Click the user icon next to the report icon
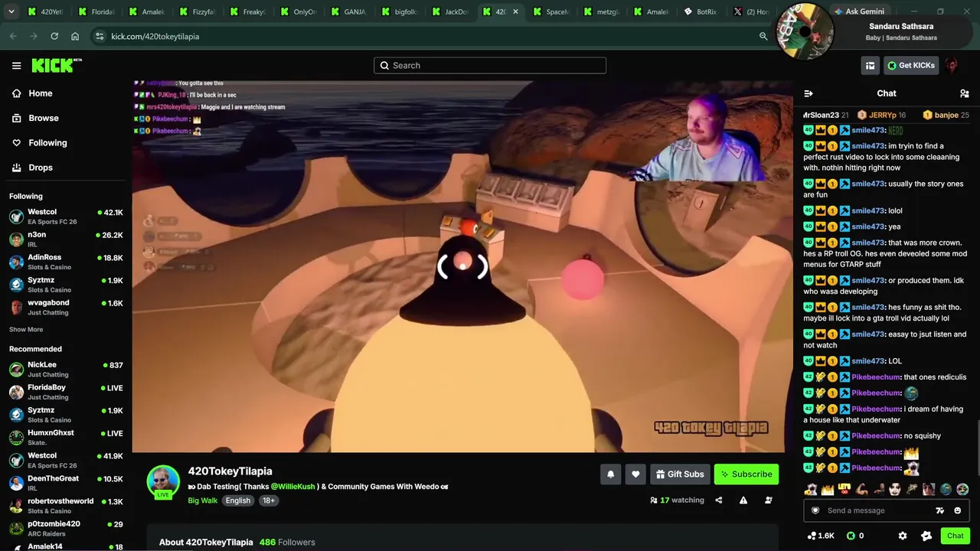The width and height of the screenshot is (980, 551). (769, 500)
